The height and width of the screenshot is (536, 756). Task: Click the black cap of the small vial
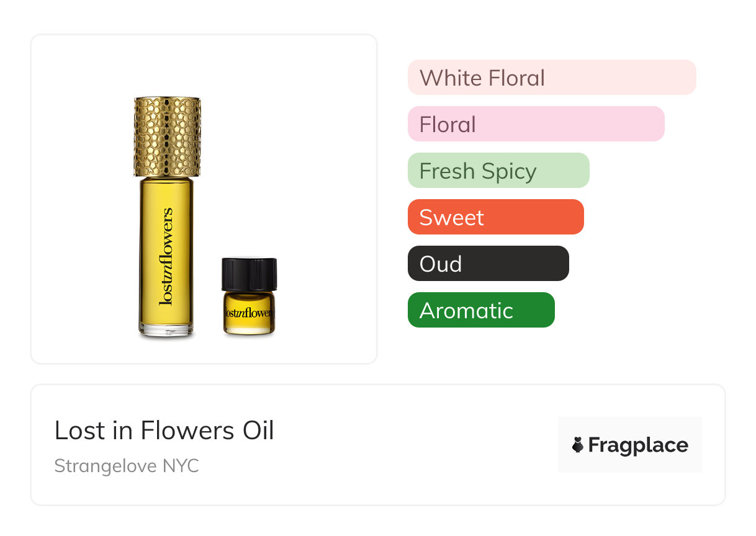249,274
